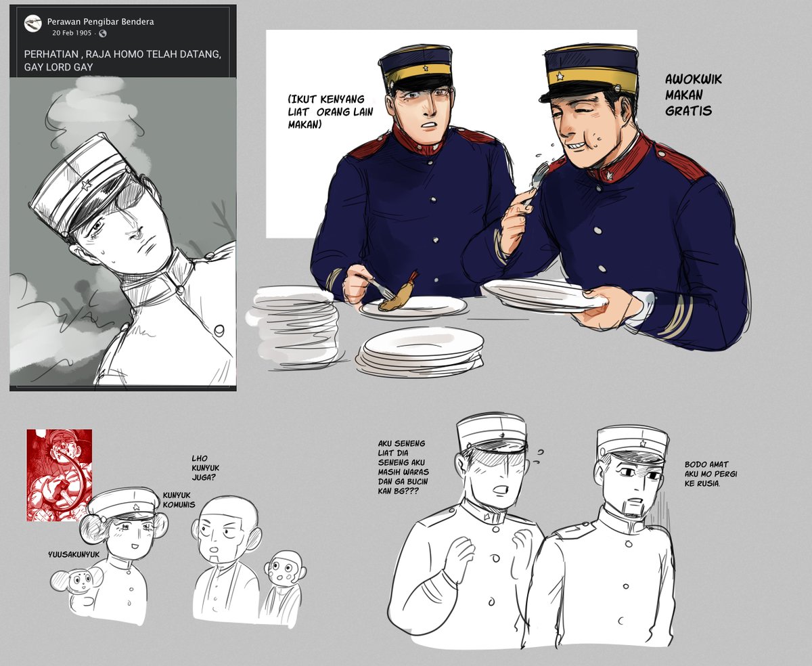The width and height of the screenshot is (812, 666).
Task: Open the grayscale soldier post image
Action: pyautogui.click(x=122, y=231)
